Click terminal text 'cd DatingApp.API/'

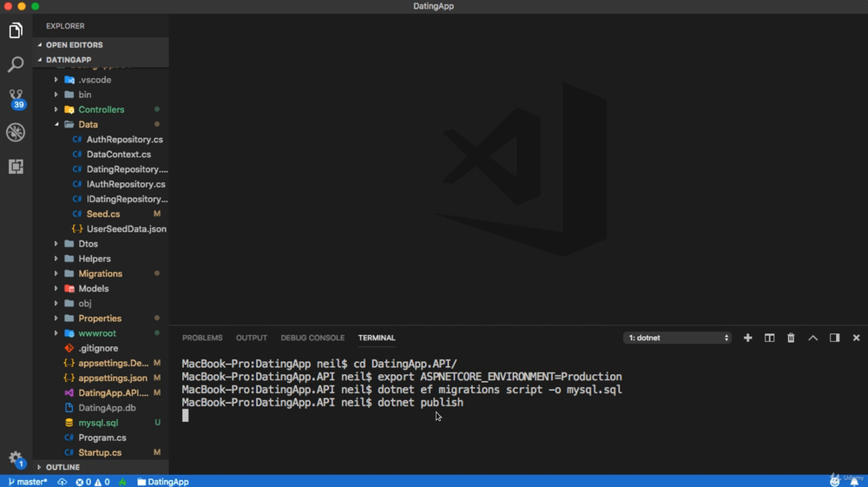(405, 364)
